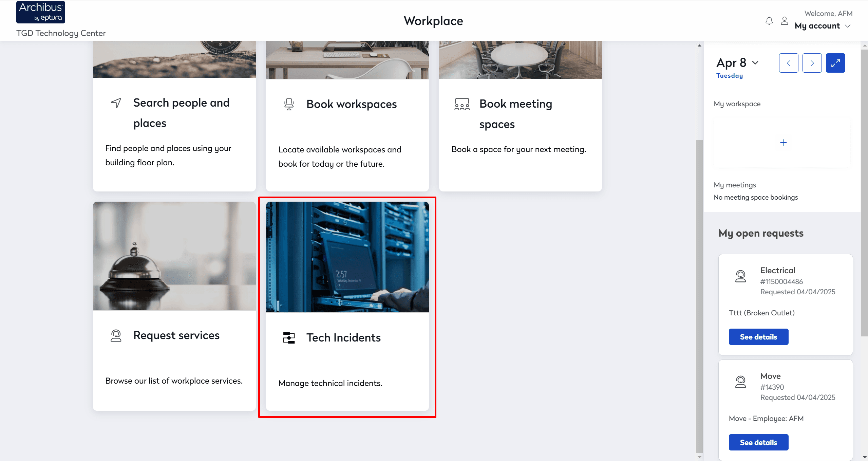The image size is (868, 461).
Task: Click the desk photo above Book workspaces
Action: coord(347,60)
